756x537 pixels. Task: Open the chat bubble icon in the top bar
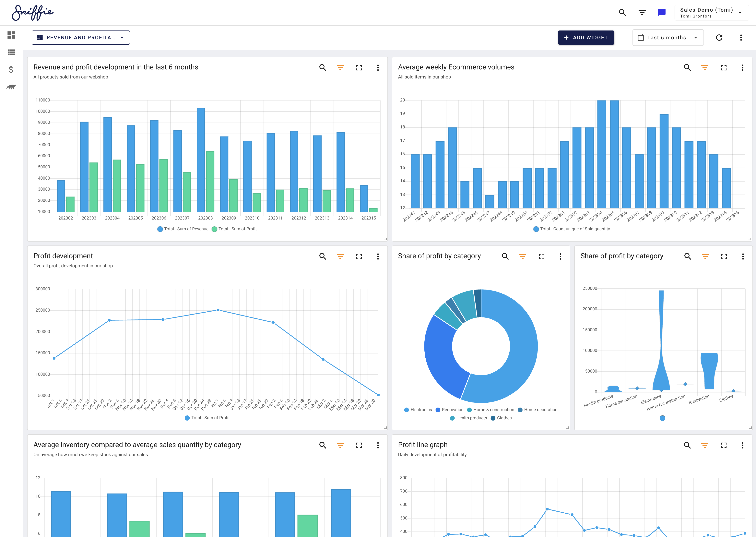661,12
